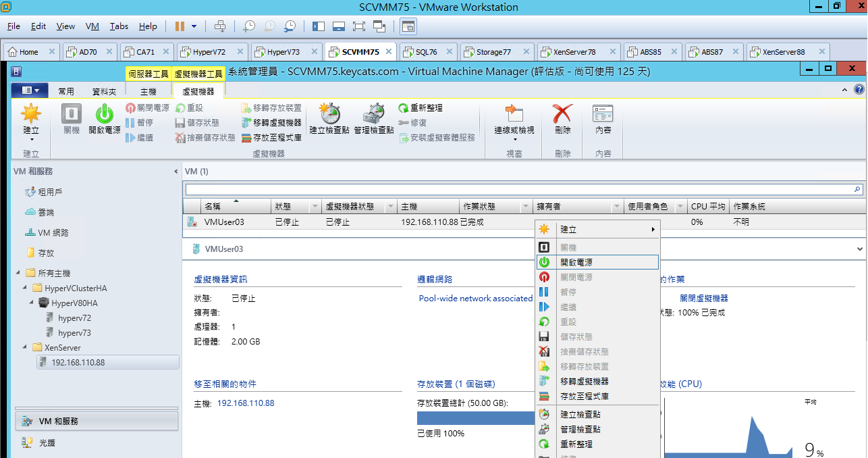This screenshot has height=458, width=868.
Task: Click the green 開啟電源 (Power On) ribbon icon
Action: point(105,113)
